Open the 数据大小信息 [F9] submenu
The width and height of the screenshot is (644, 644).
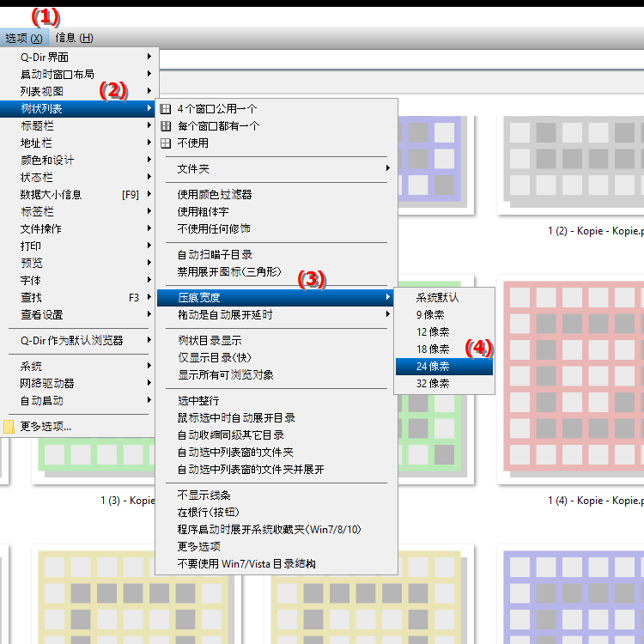click(x=77, y=194)
